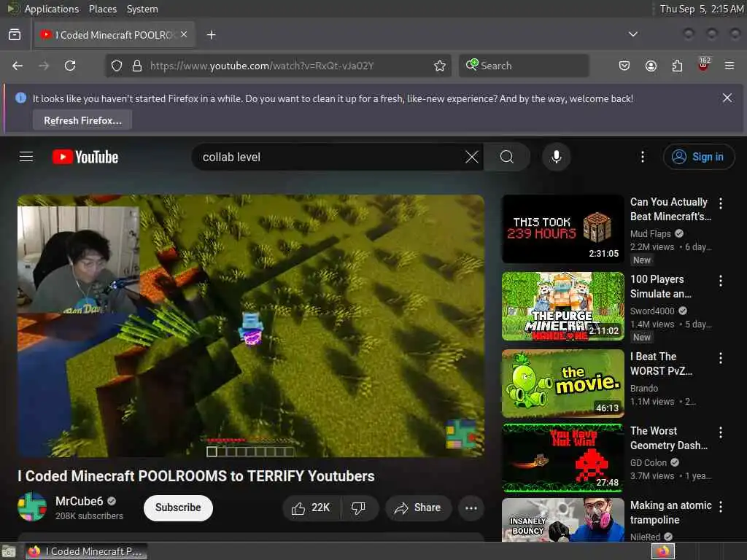Open I Beat The WORST PvZ thumbnail

point(562,384)
